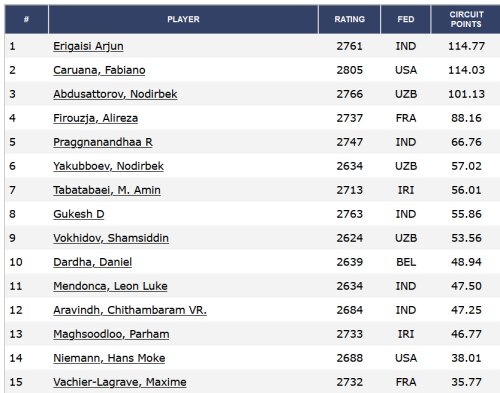This screenshot has width=500, height=393.
Task: Open Niemann, Hans Moke profile
Action: point(109,358)
